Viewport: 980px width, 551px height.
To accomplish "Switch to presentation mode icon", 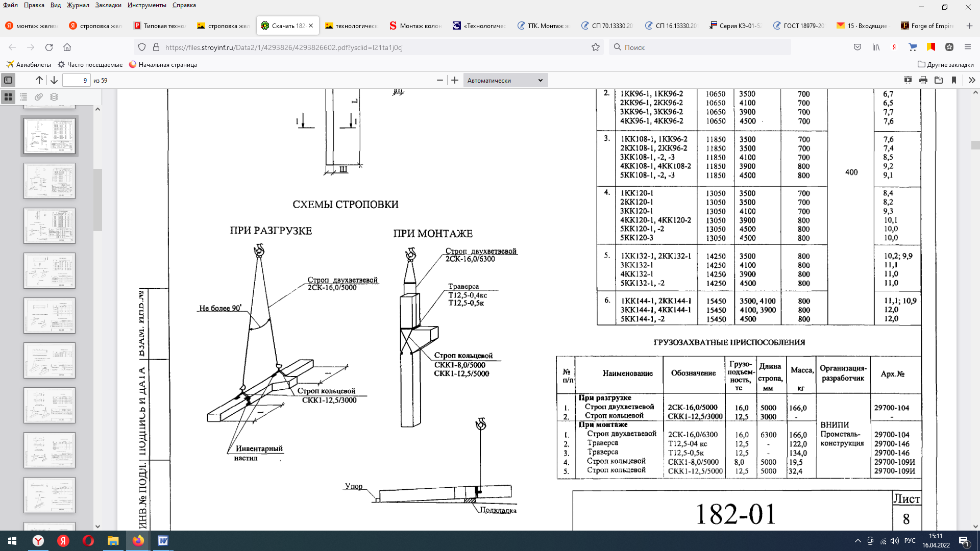I will pos(908,80).
